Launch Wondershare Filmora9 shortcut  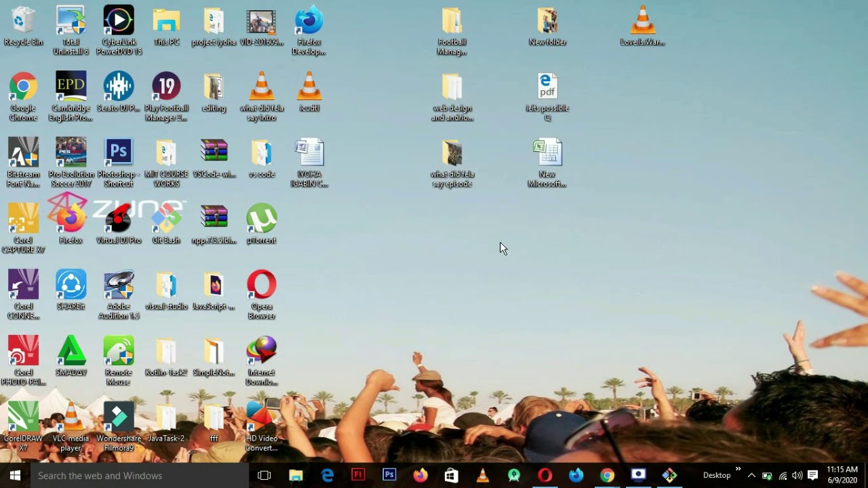tap(119, 427)
